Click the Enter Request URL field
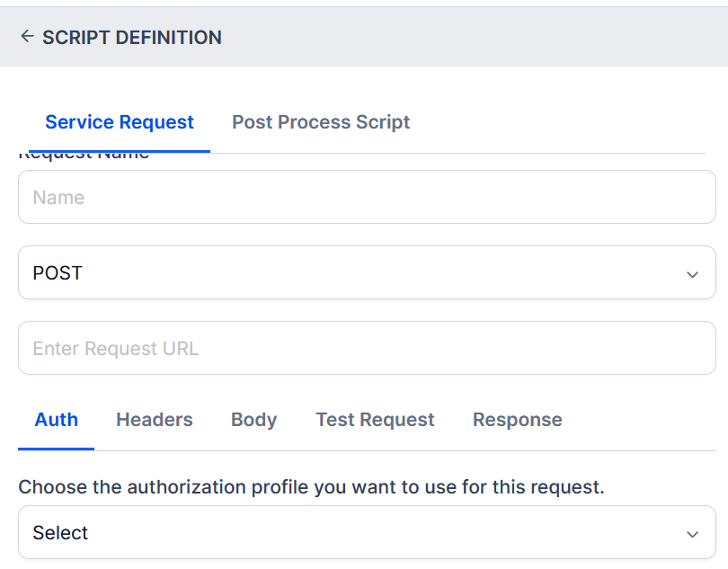Viewport: 728px width, 569px height. point(367,348)
